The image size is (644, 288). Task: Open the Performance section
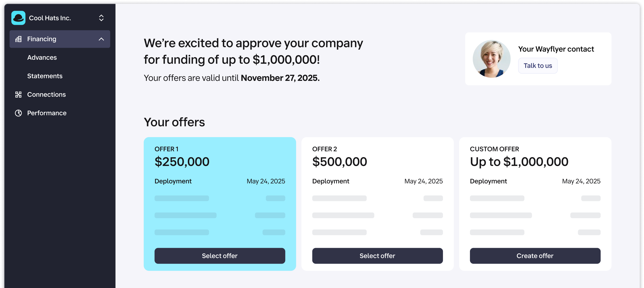point(46,113)
